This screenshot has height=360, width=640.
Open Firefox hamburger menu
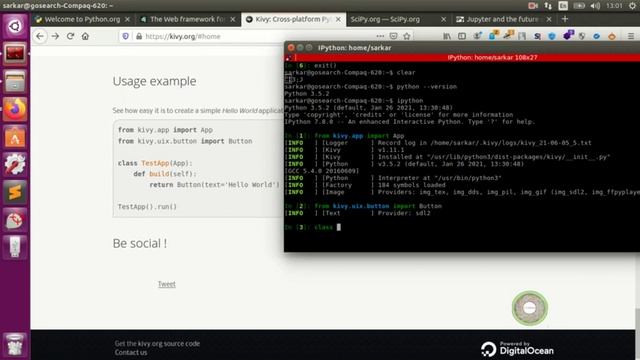631,36
